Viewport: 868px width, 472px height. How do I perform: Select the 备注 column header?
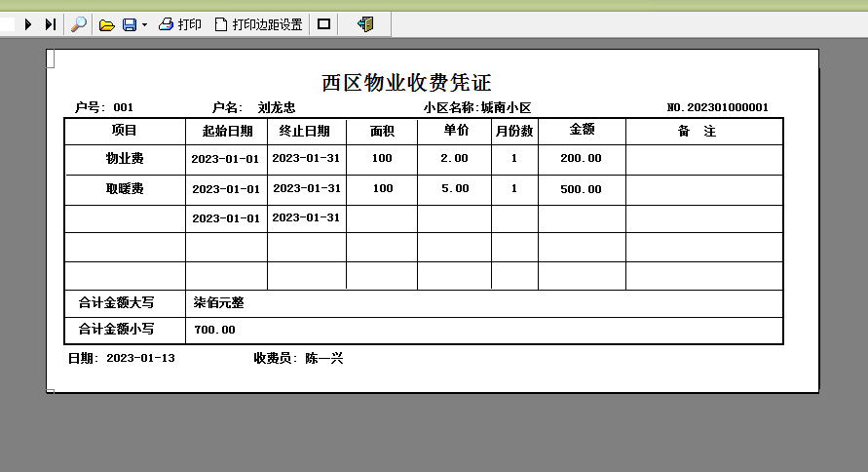pyautogui.click(x=697, y=131)
